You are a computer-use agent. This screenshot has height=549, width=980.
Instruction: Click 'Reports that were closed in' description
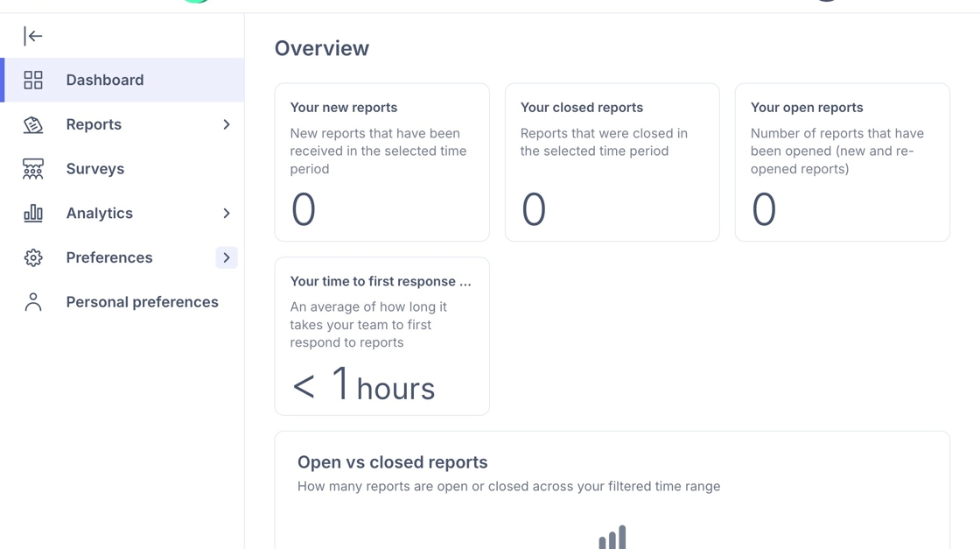click(604, 142)
